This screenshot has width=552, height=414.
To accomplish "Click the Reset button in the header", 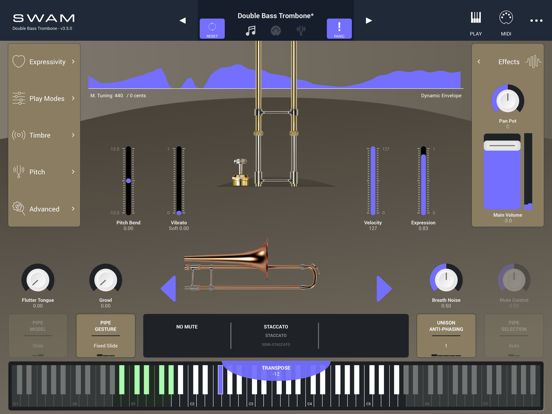I will (x=212, y=29).
